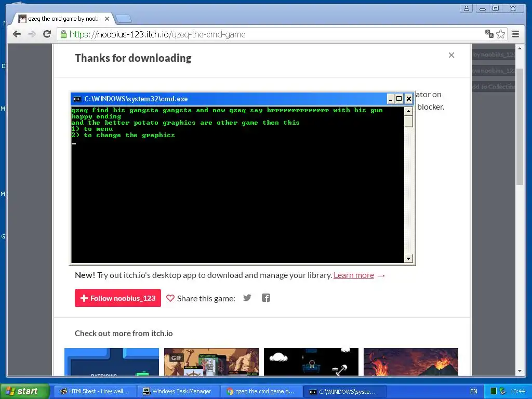Click the Follow noobius_123 button
Viewport: 532px width, 399px height.
click(x=118, y=298)
